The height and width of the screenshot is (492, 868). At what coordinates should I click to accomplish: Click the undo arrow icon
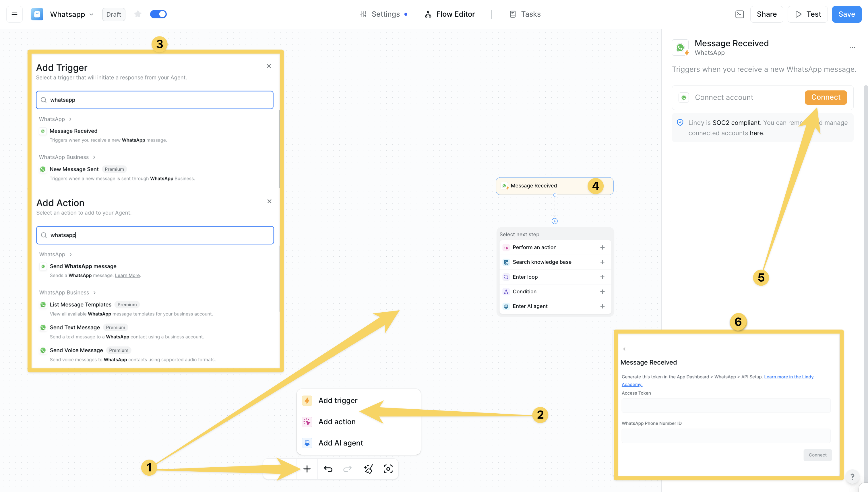tap(328, 469)
